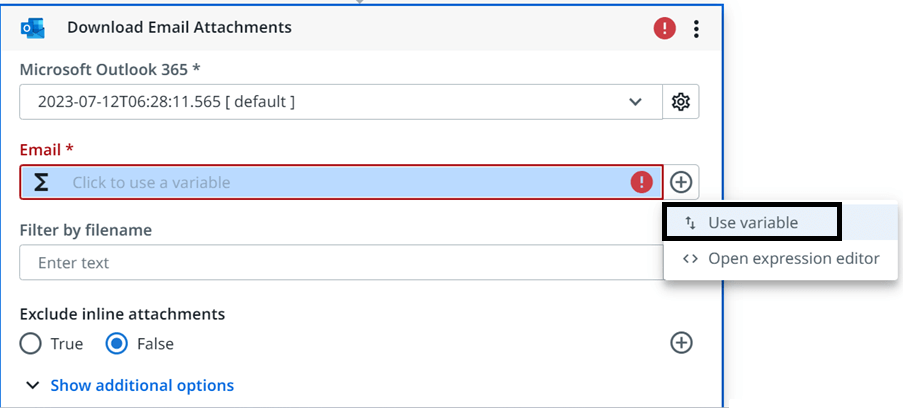
Task: Click the angle-brackets icon on expression editor
Action: click(x=690, y=259)
